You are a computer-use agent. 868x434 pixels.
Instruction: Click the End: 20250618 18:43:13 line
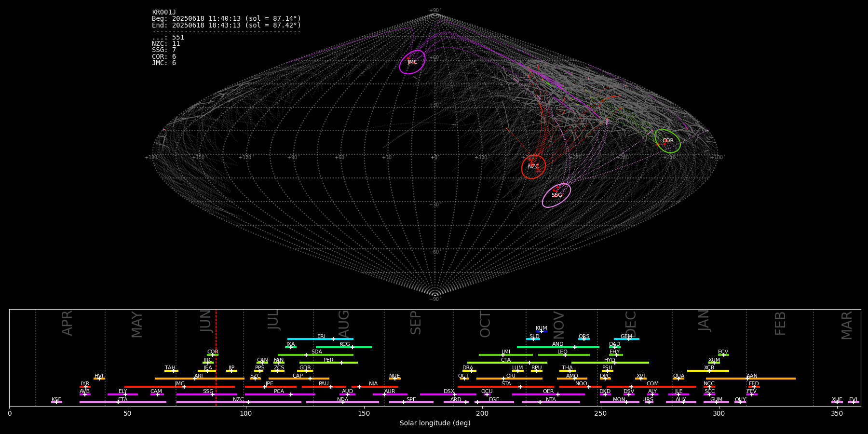226,25
